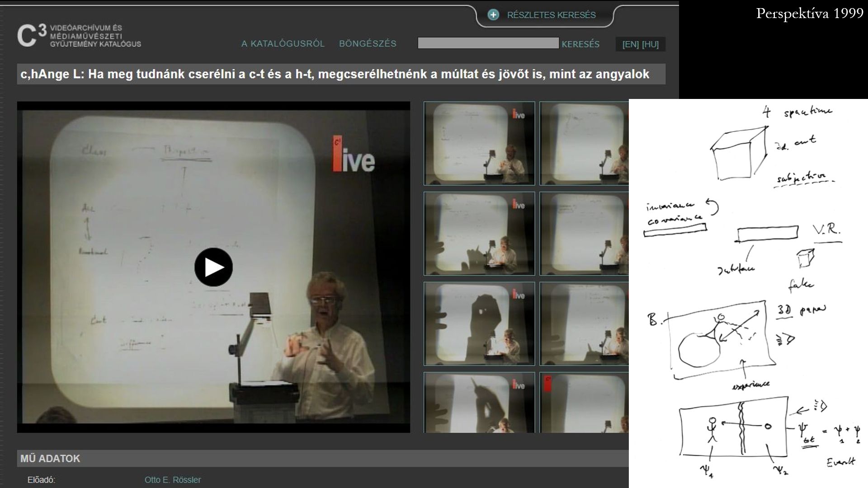The height and width of the screenshot is (488, 868).
Task: Focus the search input field
Action: (488, 43)
